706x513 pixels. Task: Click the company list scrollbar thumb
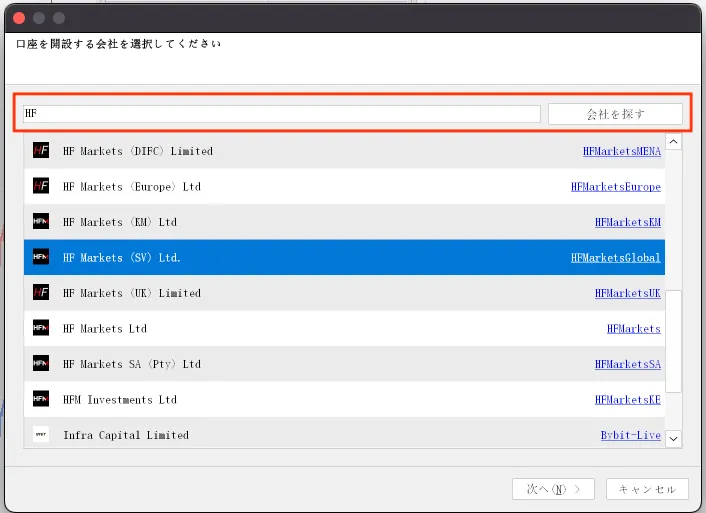click(674, 341)
